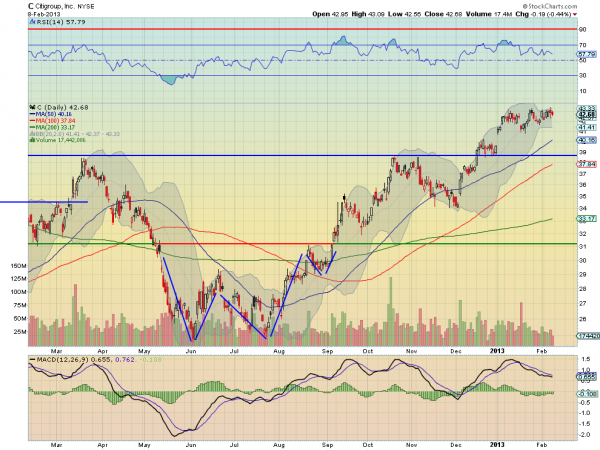600x450 pixels.
Task: Click the -2.0 label on MACD axis
Action: 584,435
